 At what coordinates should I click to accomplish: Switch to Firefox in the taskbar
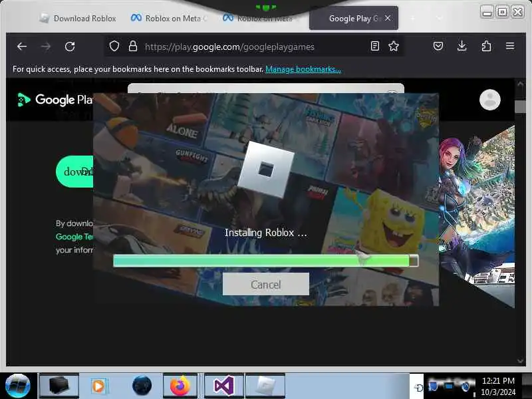(180, 386)
